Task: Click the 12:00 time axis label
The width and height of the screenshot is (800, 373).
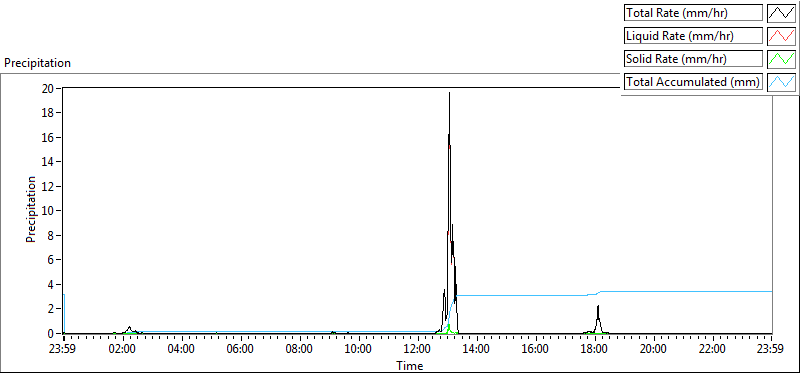Action: [x=417, y=350]
